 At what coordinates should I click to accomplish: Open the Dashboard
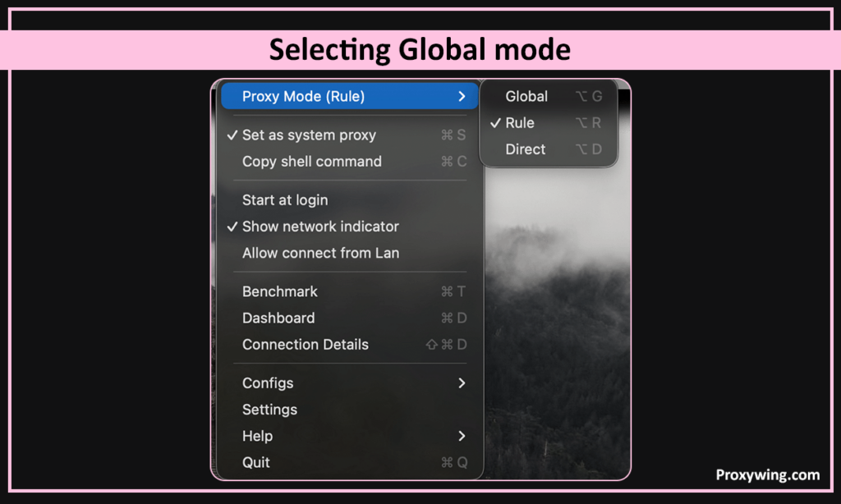[x=278, y=318]
